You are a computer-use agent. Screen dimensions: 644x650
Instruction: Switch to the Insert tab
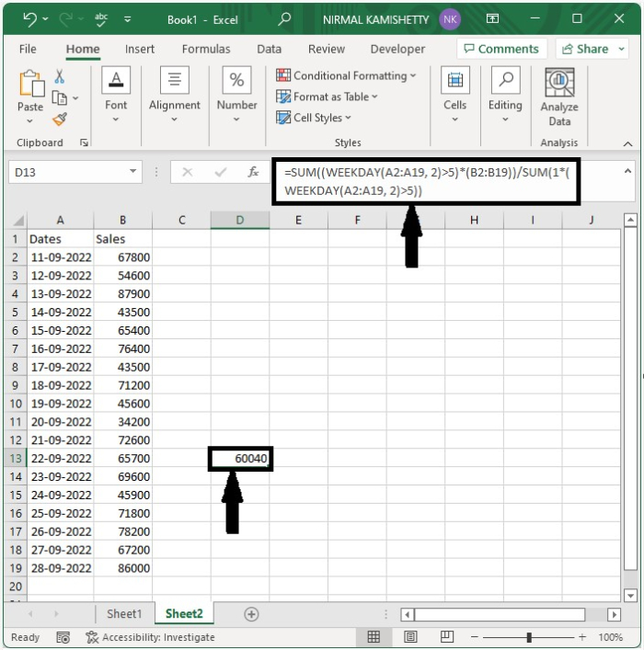[140, 49]
